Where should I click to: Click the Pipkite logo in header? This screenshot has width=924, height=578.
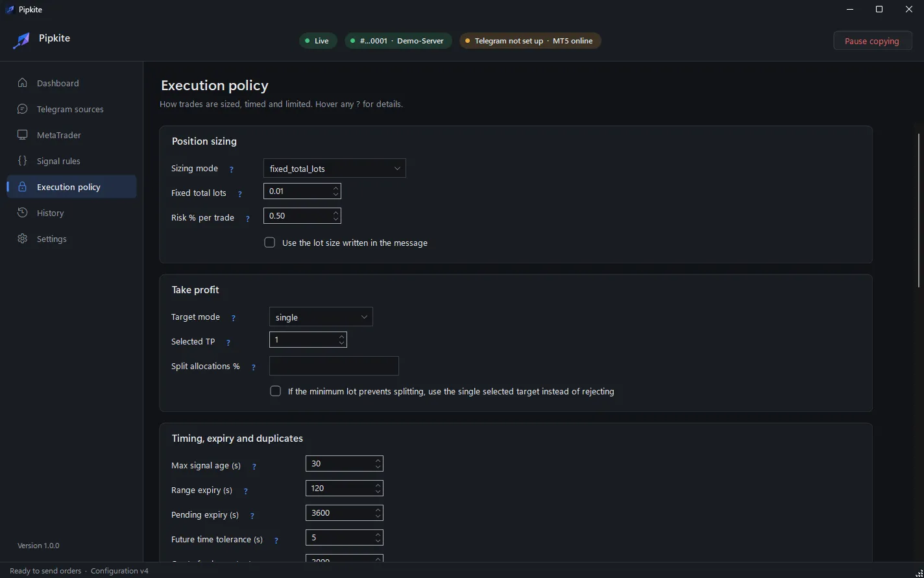21,40
